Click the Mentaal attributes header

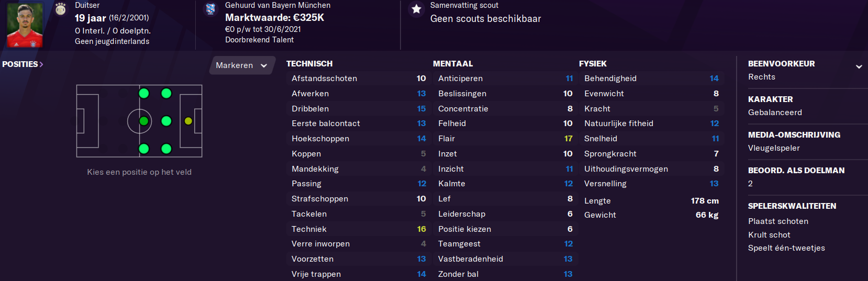453,63
